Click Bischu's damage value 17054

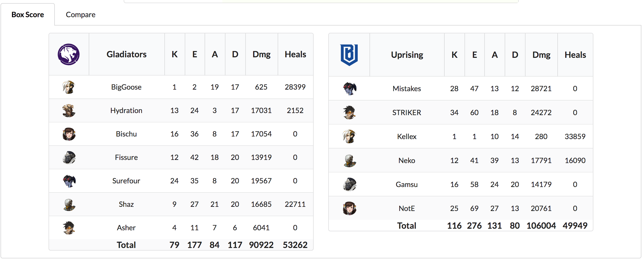pyautogui.click(x=261, y=134)
